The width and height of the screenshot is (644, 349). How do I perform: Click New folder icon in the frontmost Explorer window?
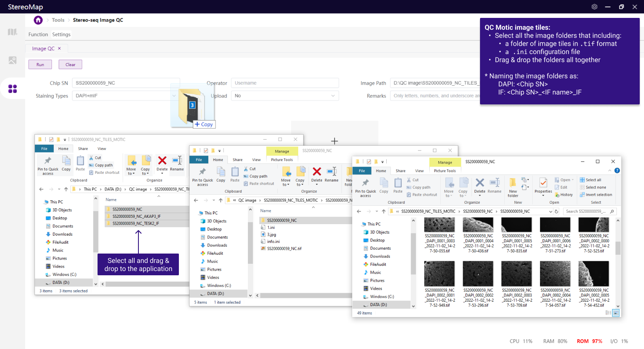pos(513,183)
